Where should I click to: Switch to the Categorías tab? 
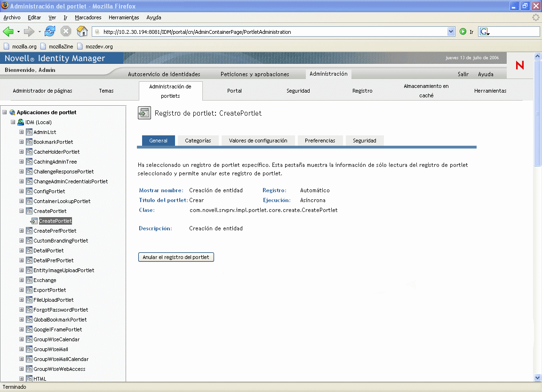(198, 141)
